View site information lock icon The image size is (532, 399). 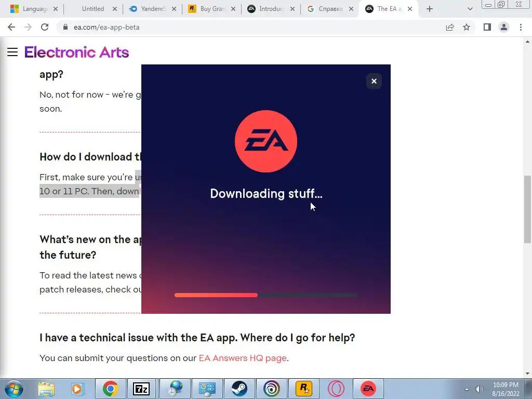65,27
